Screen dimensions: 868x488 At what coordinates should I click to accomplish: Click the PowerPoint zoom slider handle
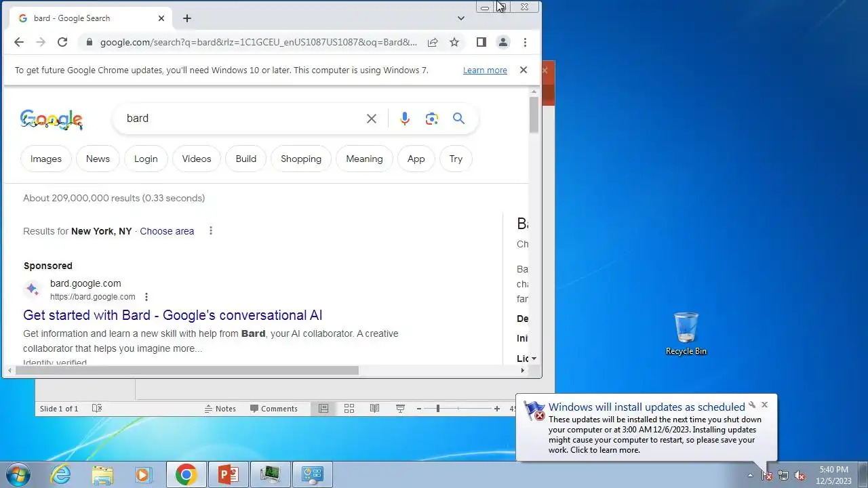pos(438,409)
